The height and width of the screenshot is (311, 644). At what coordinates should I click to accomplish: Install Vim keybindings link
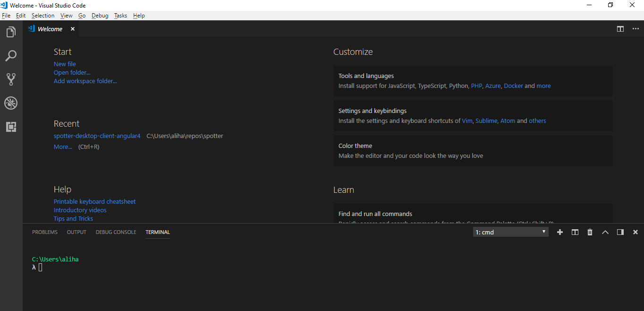[467, 121]
